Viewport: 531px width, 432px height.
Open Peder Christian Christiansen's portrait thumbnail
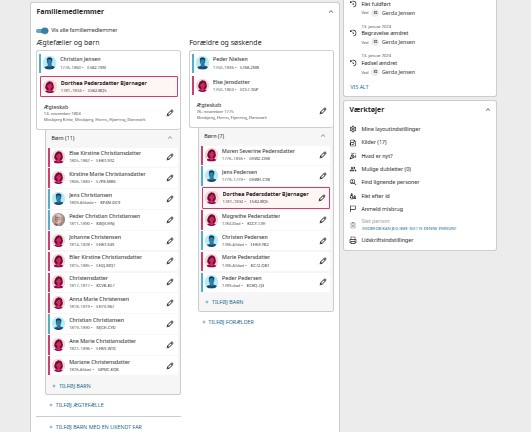click(59, 220)
